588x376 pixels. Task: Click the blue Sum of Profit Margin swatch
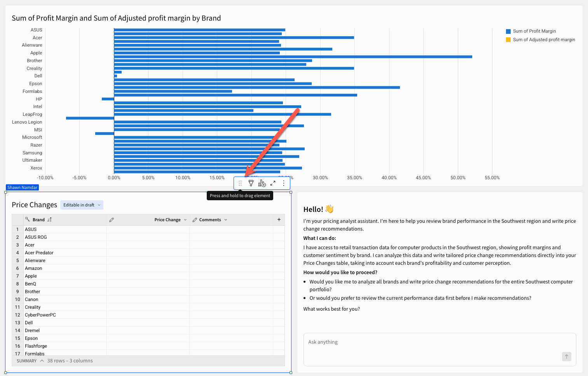click(x=508, y=31)
